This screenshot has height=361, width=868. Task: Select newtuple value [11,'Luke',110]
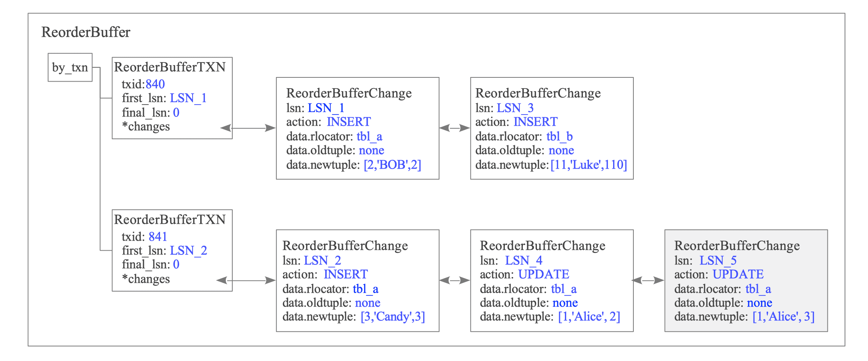[589, 165]
